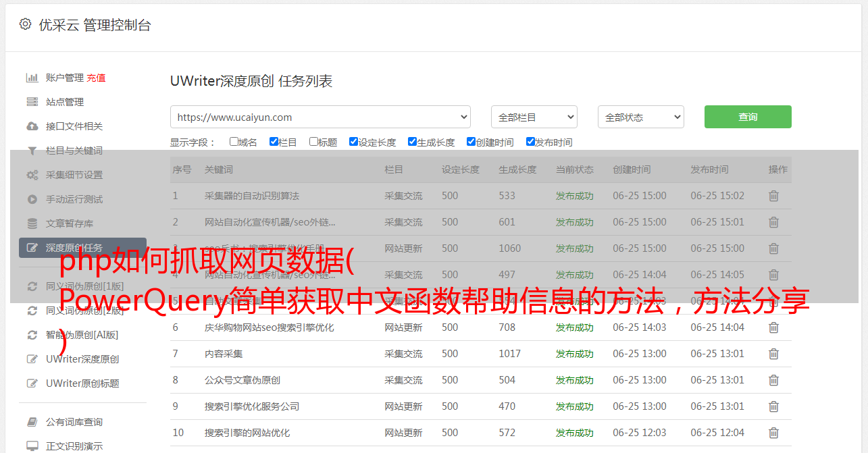Screen dimensions: 868x453
Task: Open 手动运行测试 sidebar link
Action: (74, 199)
